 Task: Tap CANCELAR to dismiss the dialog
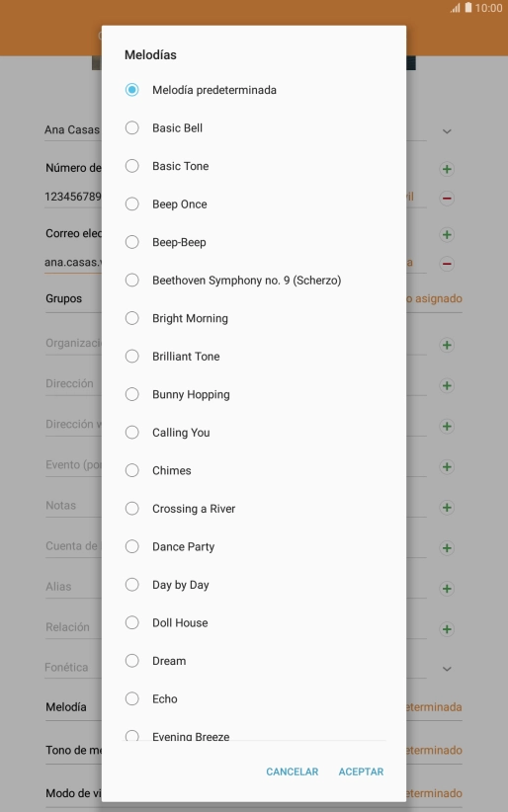click(x=292, y=771)
